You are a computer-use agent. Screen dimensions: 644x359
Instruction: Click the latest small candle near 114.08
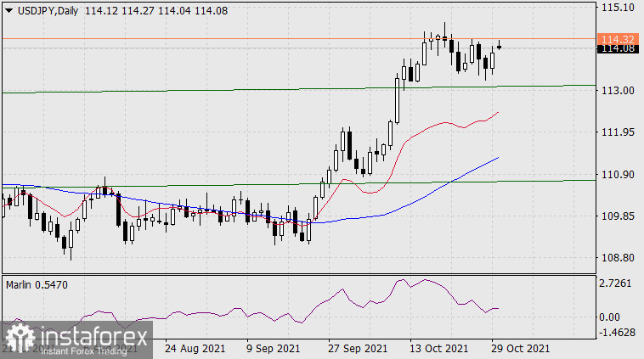(x=499, y=46)
